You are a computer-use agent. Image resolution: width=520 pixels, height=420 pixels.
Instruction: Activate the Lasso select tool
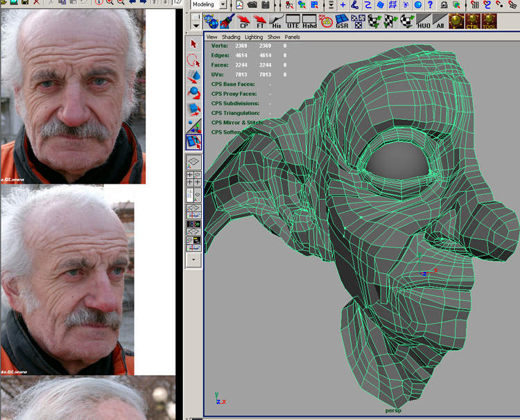194,60
